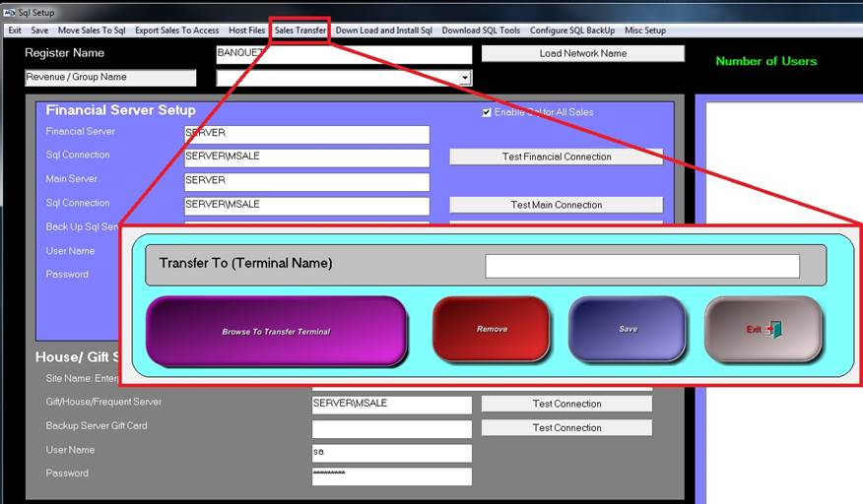863x504 pixels.
Task: Click Move Sales To Sql menu item
Action: (92, 31)
